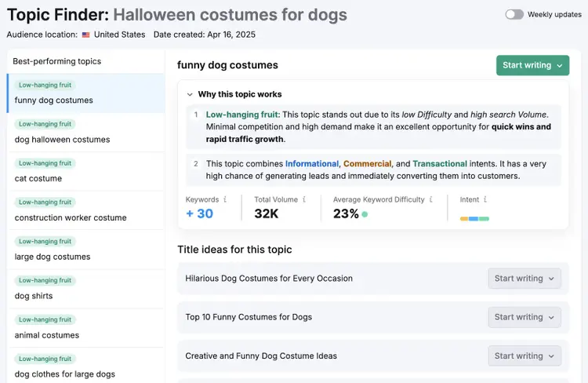Viewport: 588px width, 383px height.
Task: Click the '+ 30' keywords link
Action: coord(199,213)
